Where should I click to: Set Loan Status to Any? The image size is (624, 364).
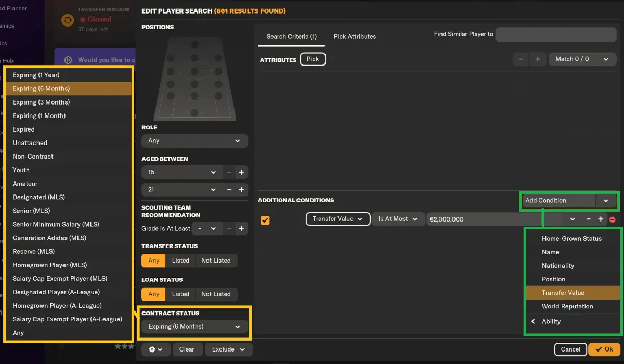click(x=154, y=294)
